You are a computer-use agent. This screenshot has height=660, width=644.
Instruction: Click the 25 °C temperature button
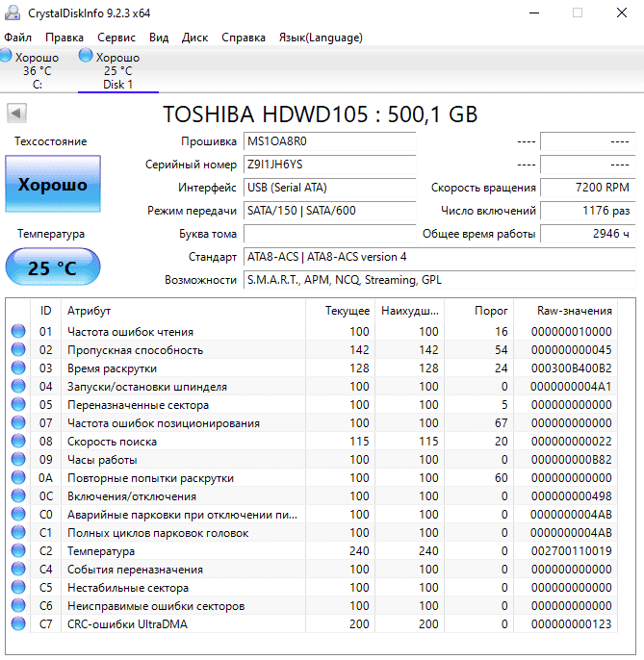[52, 267]
